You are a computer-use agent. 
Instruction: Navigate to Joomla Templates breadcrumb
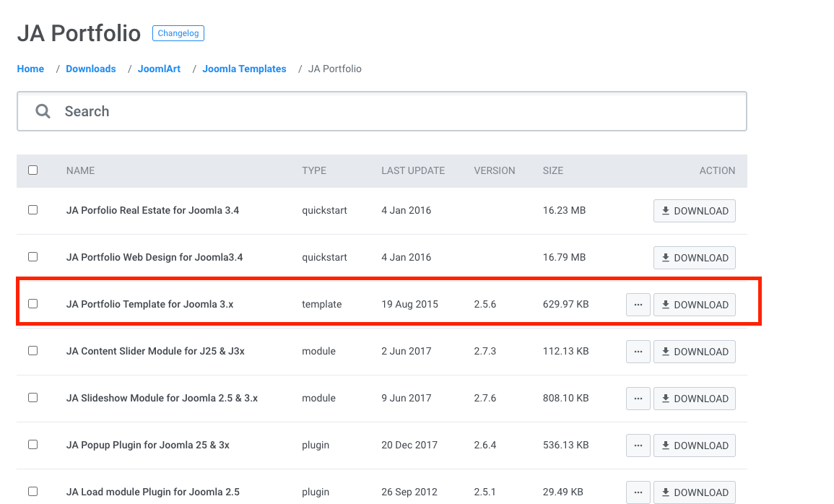point(244,69)
